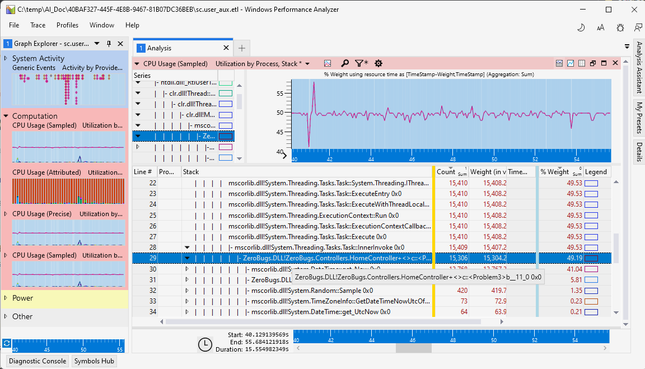
Task: Expand row 32 System.Random::Sample node
Action: coord(187,290)
